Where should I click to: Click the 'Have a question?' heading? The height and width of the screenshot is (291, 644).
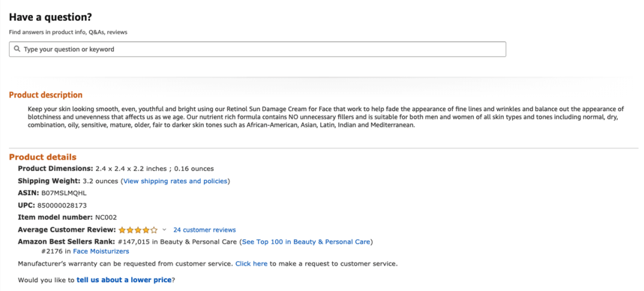coord(51,17)
